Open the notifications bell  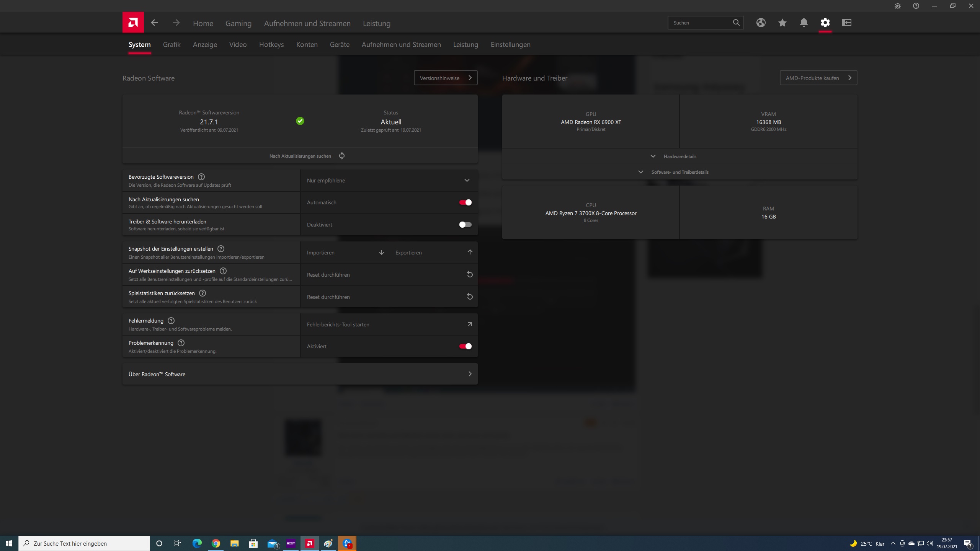(804, 23)
